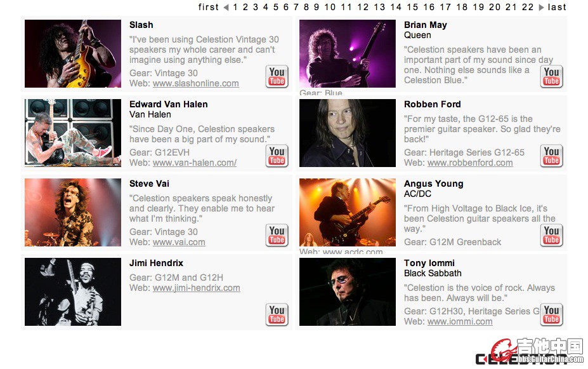Click Tony Iommi's YouTube icon
The width and height of the screenshot is (588, 369).
(551, 314)
